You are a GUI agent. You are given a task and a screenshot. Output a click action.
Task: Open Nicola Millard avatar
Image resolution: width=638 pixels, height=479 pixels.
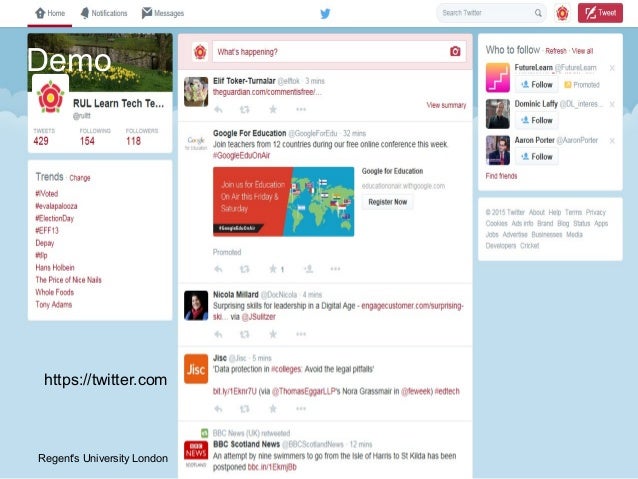(x=196, y=305)
